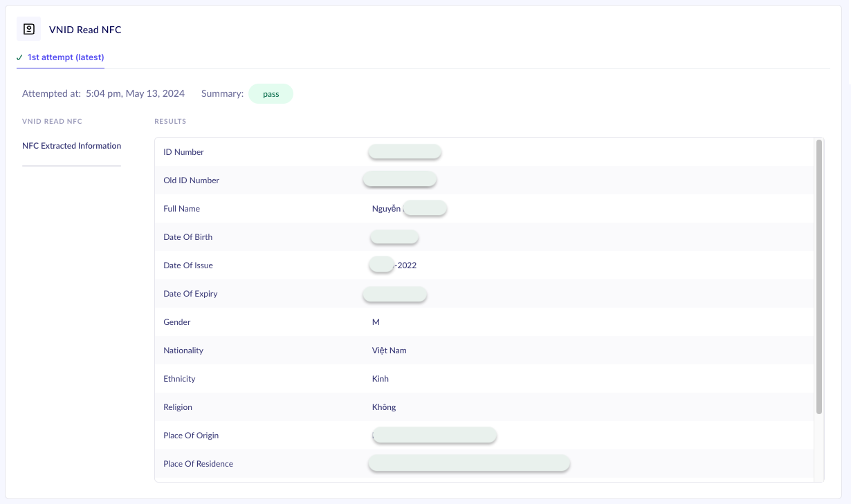Image resolution: width=851 pixels, height=504 pixels.
Task: Click the green checkmark beside 1st attempt
Action: tap(19, 57)
